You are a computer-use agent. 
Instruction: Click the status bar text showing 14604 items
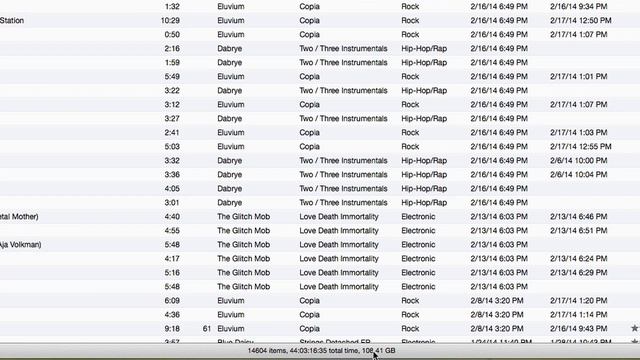tap(321, 351)
